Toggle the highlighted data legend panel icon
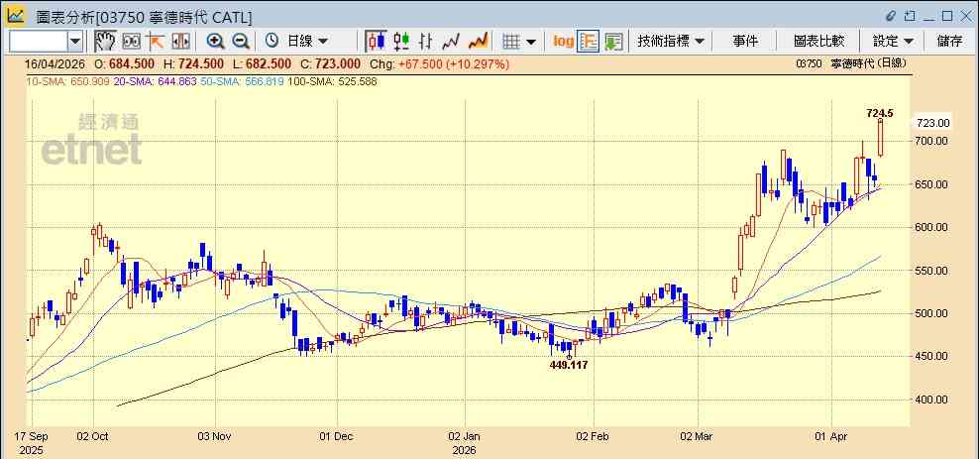This screenshot has width=980, height=459. tap(589, 42)
